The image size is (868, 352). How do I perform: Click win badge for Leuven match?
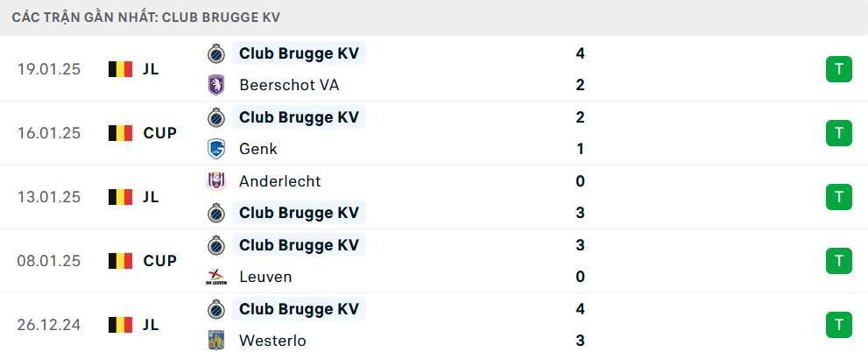pos(838,261)
